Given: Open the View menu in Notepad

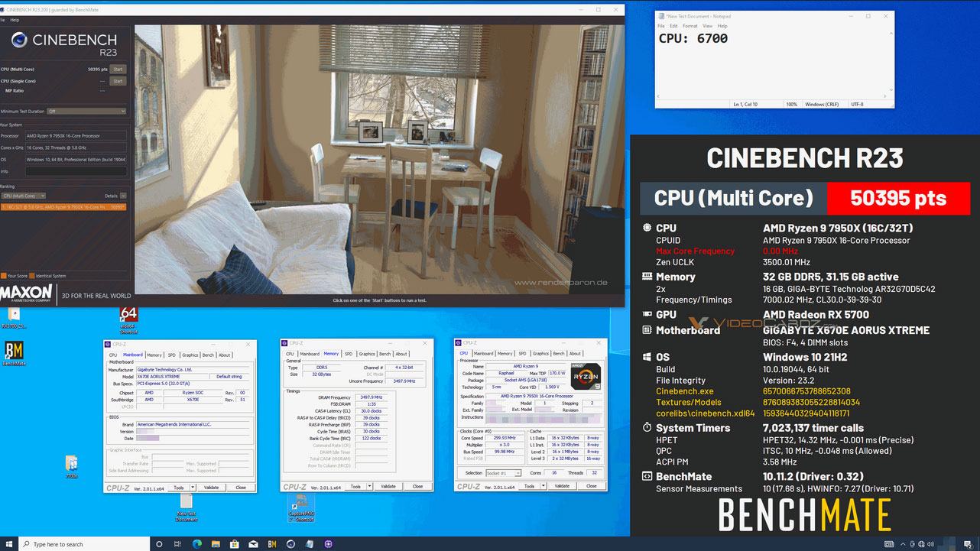Looking at the screenshot, I should point(708,26).
